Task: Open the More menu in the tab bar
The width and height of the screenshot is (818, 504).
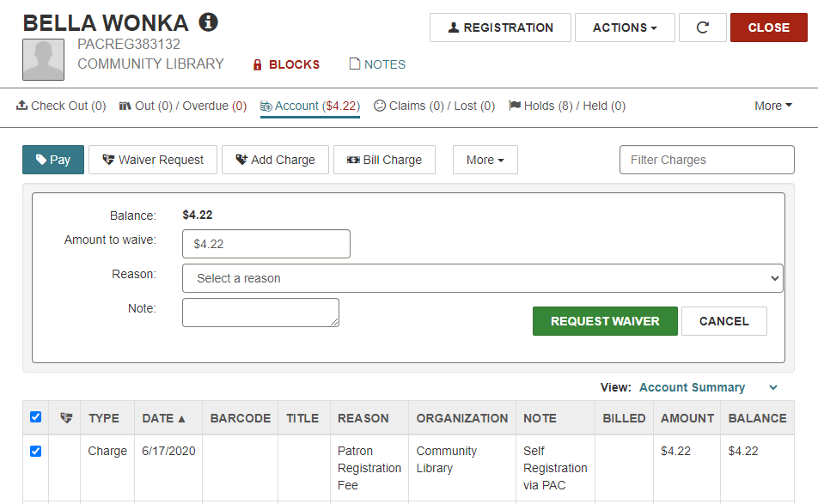Action: click(x=773, y=106)
